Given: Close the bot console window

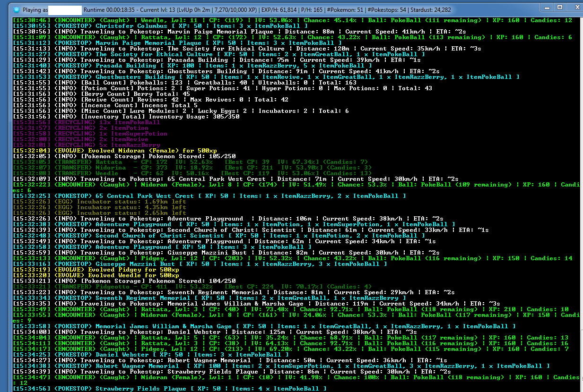Looking at the screenshot, I should tap(574, 8).
